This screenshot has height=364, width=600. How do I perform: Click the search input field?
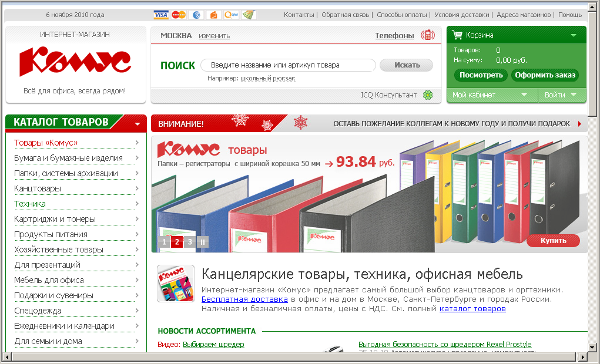(x=288, y=65)
